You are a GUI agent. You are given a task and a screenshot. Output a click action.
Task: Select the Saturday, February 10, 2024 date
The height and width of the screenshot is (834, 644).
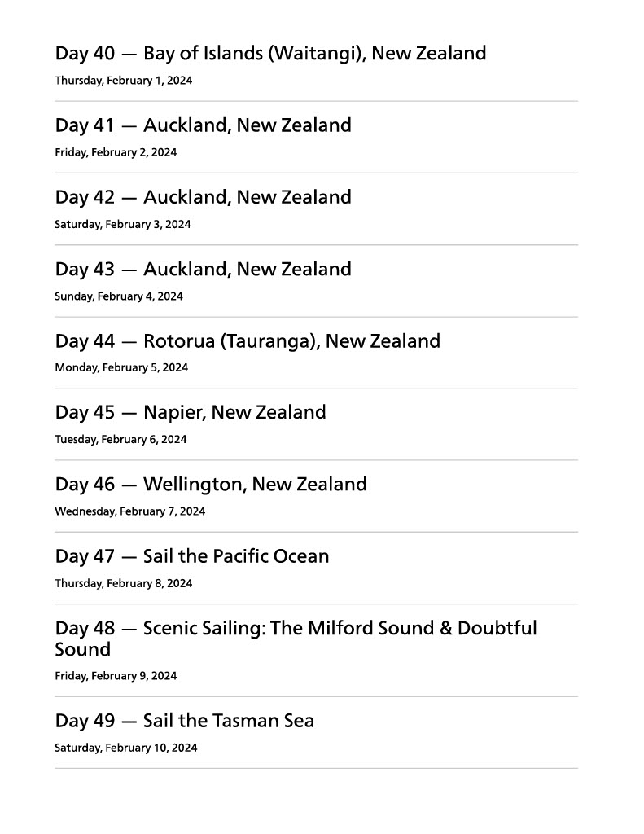pyautogui.click(x=125, y=748)
